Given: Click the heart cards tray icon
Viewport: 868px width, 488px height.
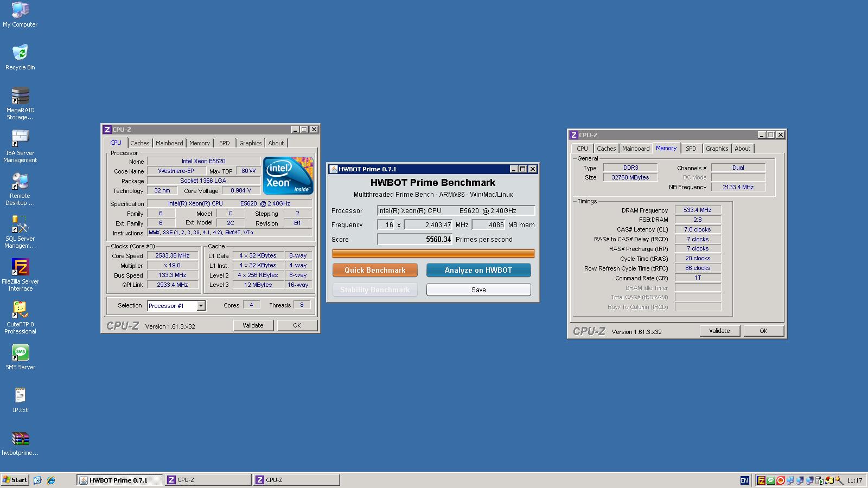Looking at the screenshot, I should click(x=829, y=480).
